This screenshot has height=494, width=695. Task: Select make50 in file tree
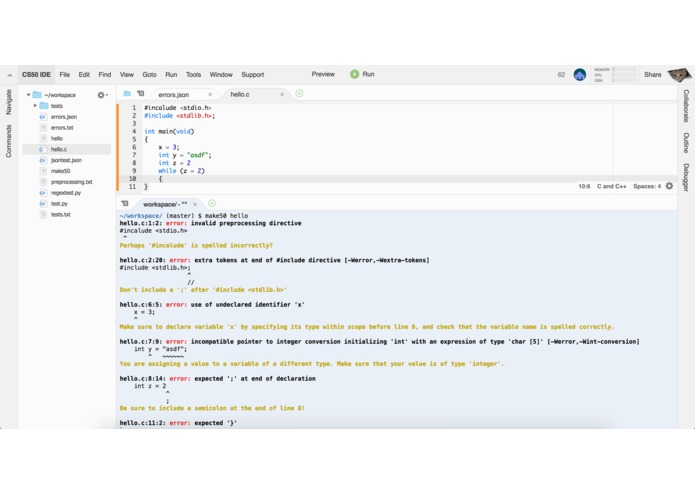[x=60, y=171]
